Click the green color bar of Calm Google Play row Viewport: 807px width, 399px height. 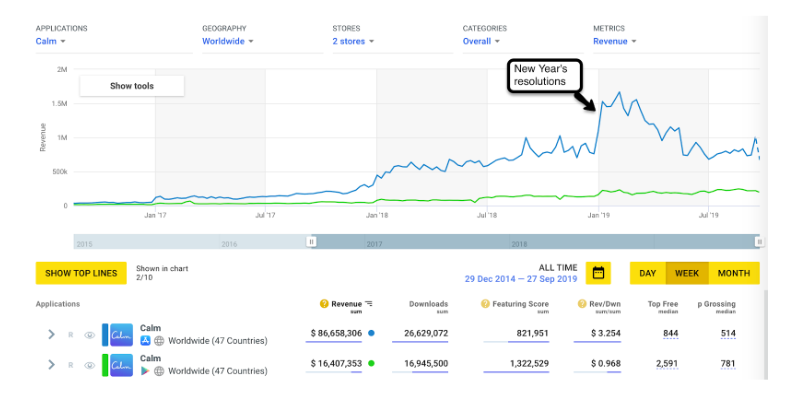coord(105,365)
